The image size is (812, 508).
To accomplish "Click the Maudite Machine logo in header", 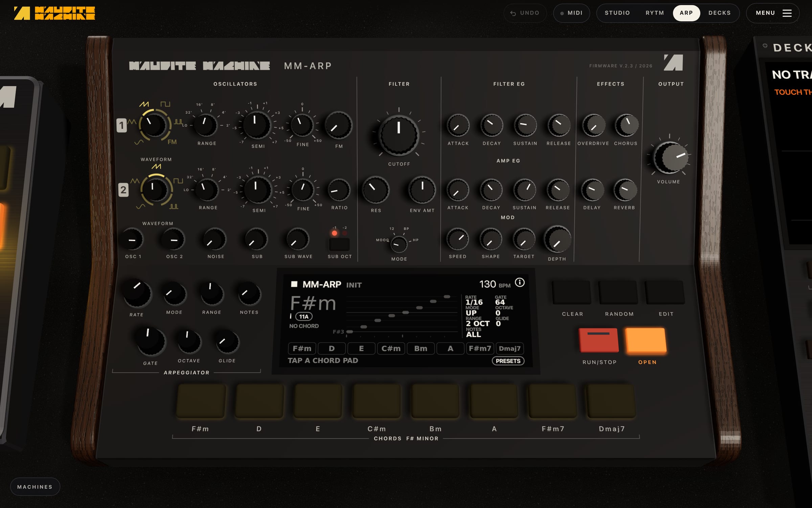I will tap(54, 13).
